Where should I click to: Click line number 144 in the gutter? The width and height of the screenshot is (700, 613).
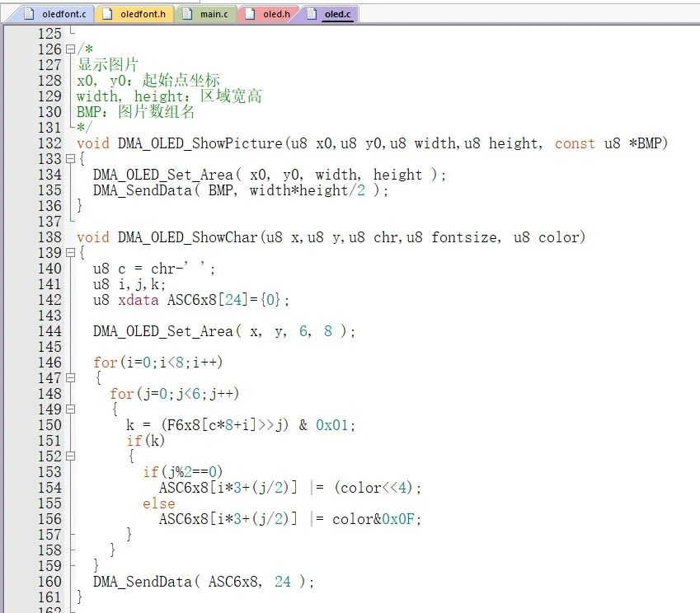pyautogui.click(x=49, y=331)
